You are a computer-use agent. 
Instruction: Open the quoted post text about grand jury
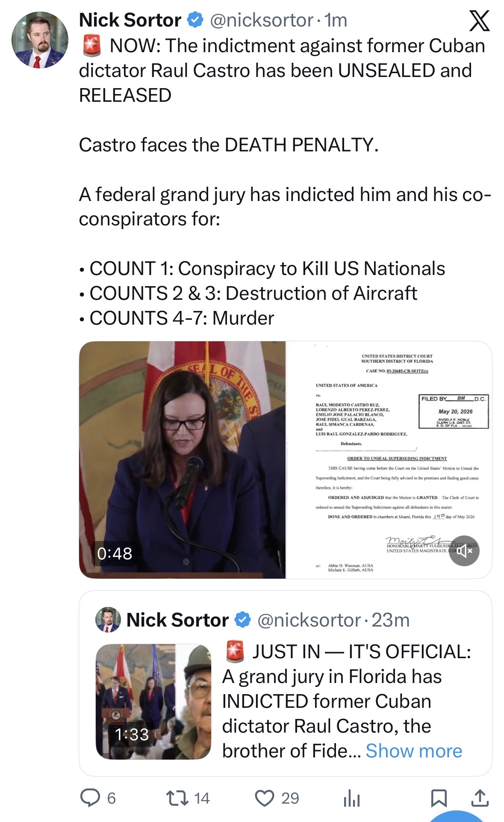[x=346, y=701]
